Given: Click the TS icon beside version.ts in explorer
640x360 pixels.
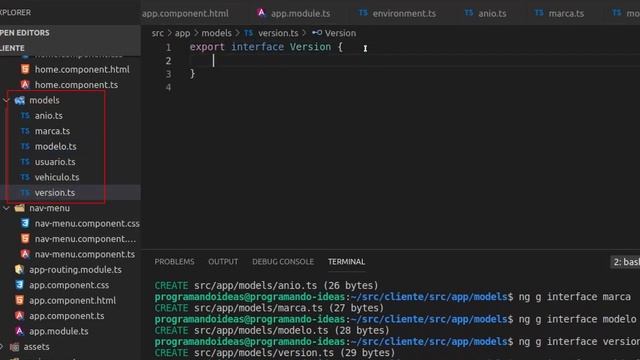Looking at the screenshot, I should (25, 193).
